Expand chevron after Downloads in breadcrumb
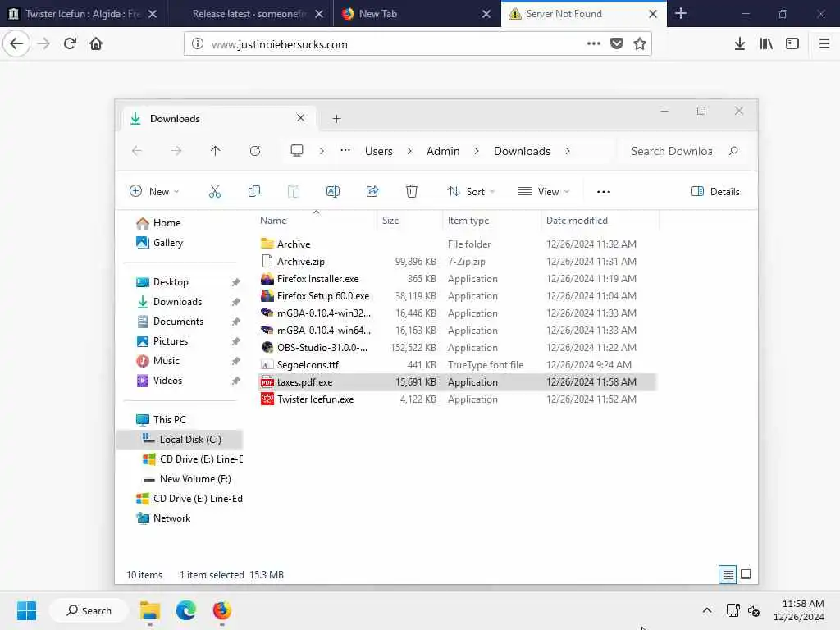The height and width of the screenshot is (630, 840). [x=568, y=151]
